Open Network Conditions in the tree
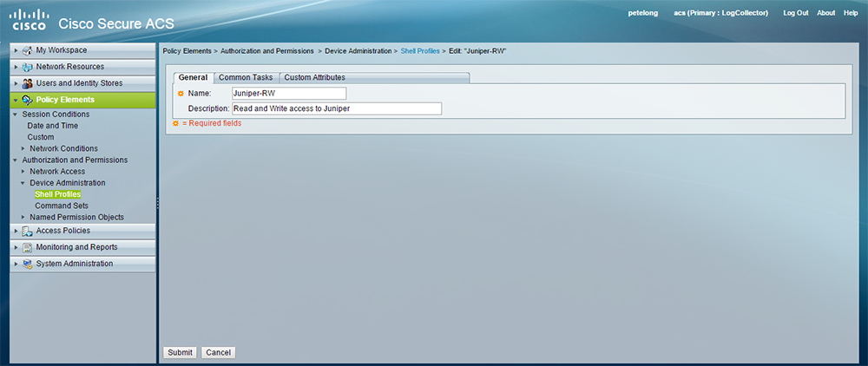This screenshot has height=366, width=868. 63,148
